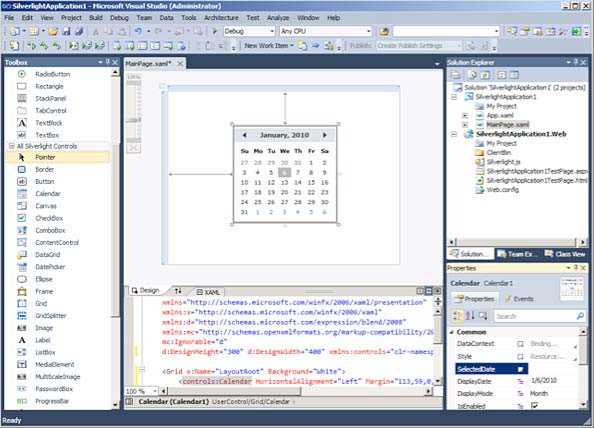Viewport: 594px width, 428px height.
Task: Switch to the Events tab in Properties
Action: point(519,299)
